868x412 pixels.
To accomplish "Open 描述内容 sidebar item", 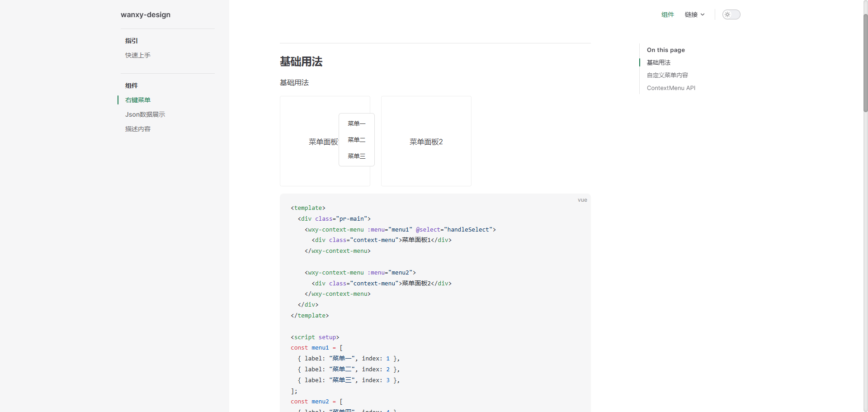I will (x=138, y=129).
